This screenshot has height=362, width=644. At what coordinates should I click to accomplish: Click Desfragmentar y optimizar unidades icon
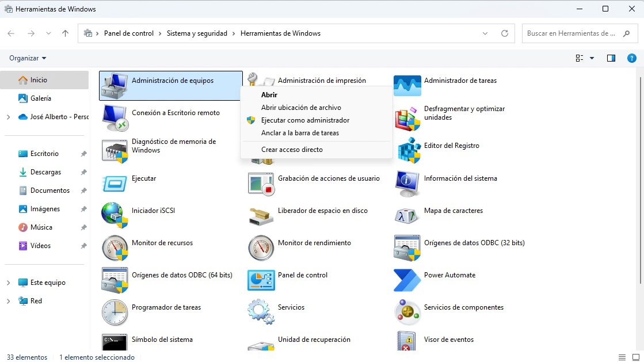coord(407,119)
